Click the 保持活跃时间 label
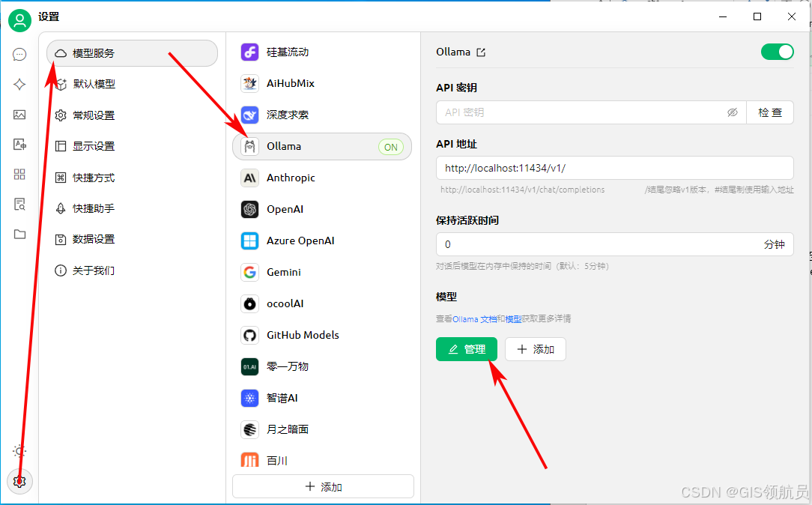 (x=467, y=220)
